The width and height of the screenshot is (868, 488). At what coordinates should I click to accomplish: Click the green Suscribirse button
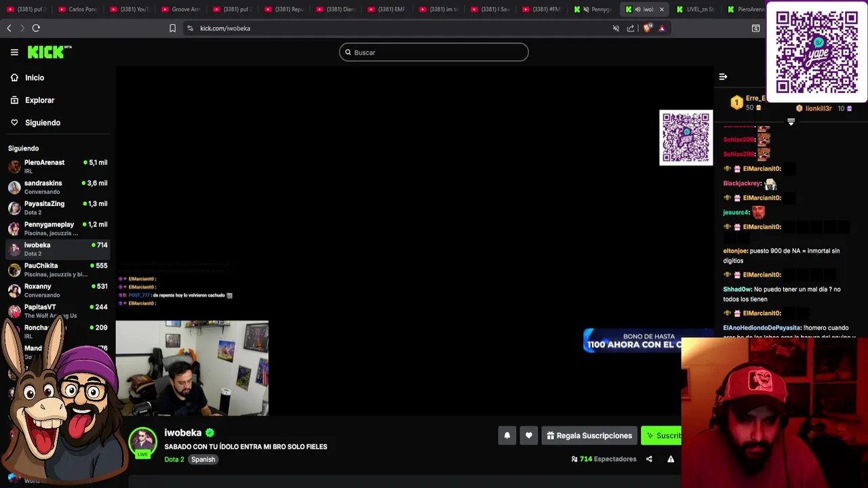point(661,436)
